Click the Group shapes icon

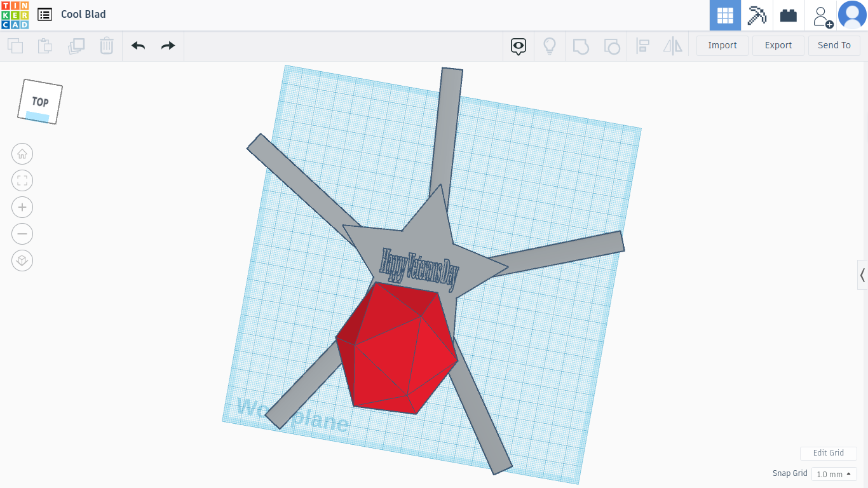pos(581,46)
